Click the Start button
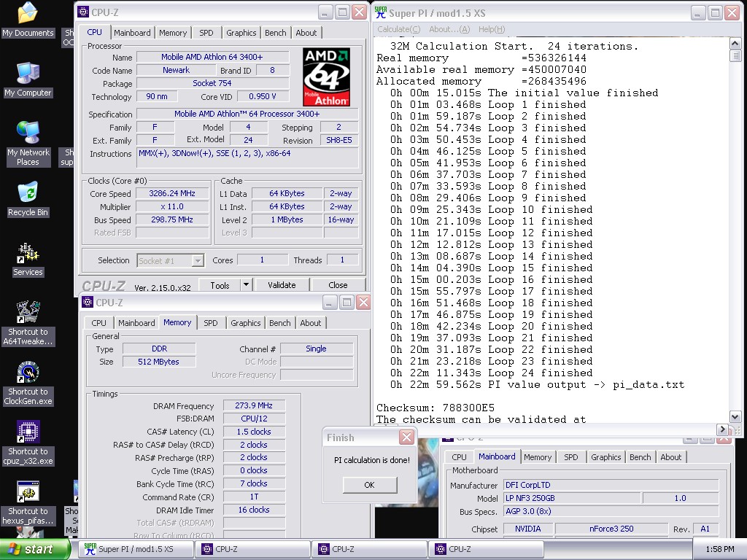747x560 pixels. 35,549
